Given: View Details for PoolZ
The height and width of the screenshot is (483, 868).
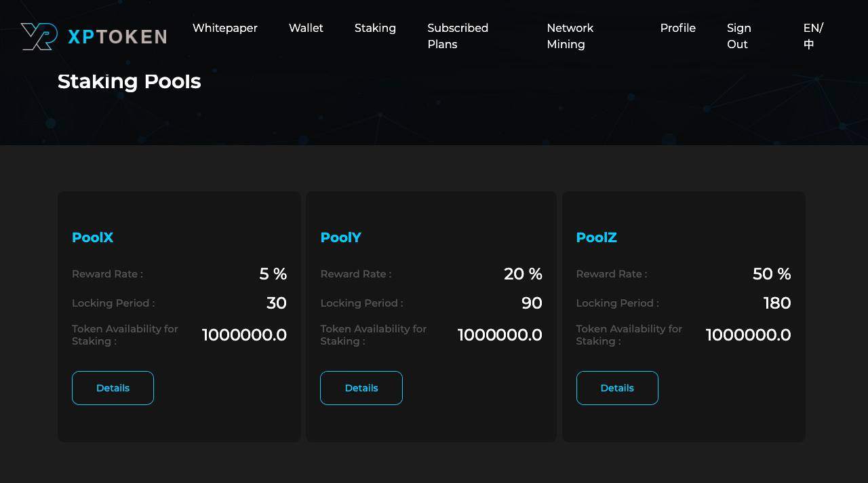Looking at the screenshot, I should [617, 388].
